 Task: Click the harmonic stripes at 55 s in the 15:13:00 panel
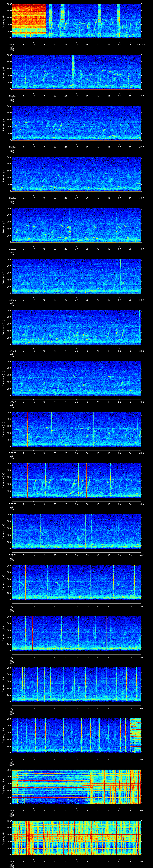pos(136,736)
